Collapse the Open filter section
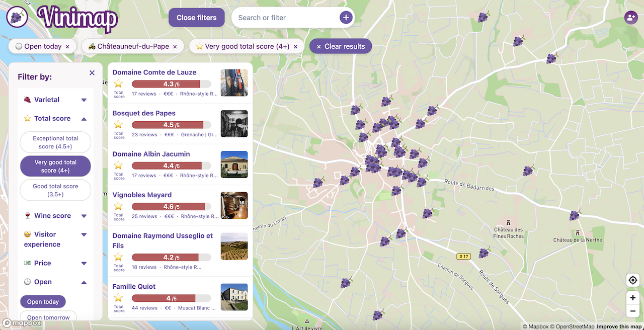The width and height of the screenshot is (644, 330). (55, 282)
